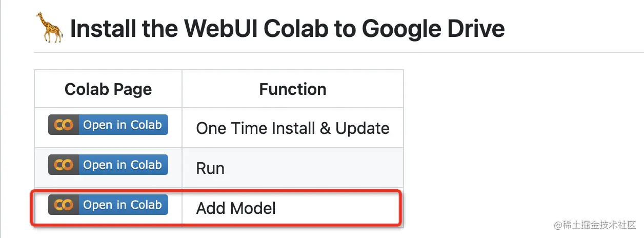Viewport: 644px width, 238px height.
Task: Click the 'Function' column header
Action: (293, 89)
